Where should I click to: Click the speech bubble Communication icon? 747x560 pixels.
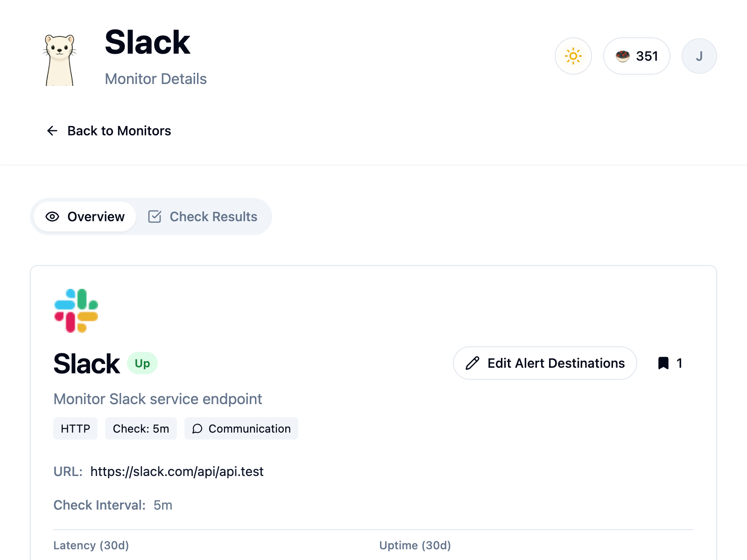[x=197, y=428]
